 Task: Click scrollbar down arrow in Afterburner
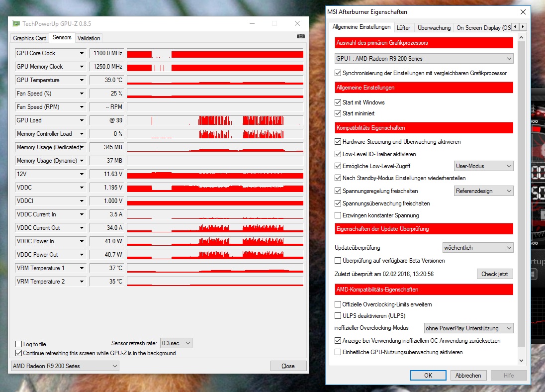(521, 361)
